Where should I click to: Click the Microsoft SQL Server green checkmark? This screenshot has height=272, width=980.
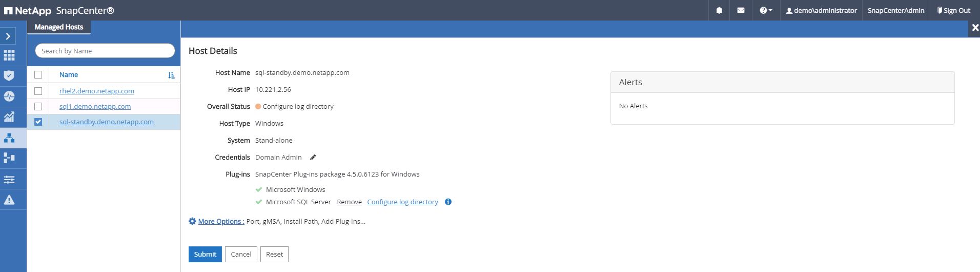[259, 202]
